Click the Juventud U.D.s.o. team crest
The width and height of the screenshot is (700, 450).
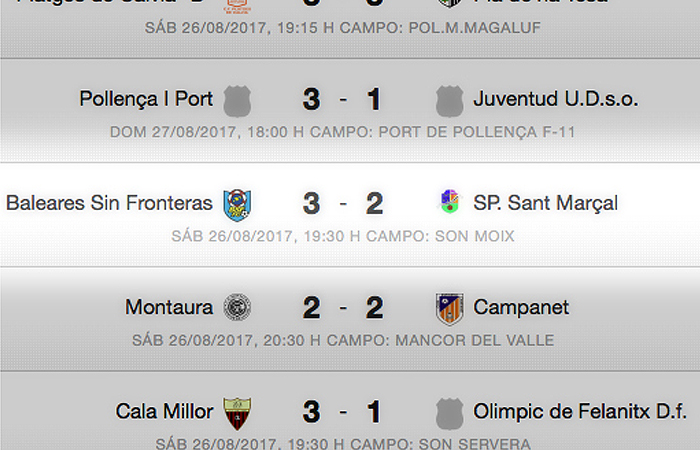(x=450, y=100)
